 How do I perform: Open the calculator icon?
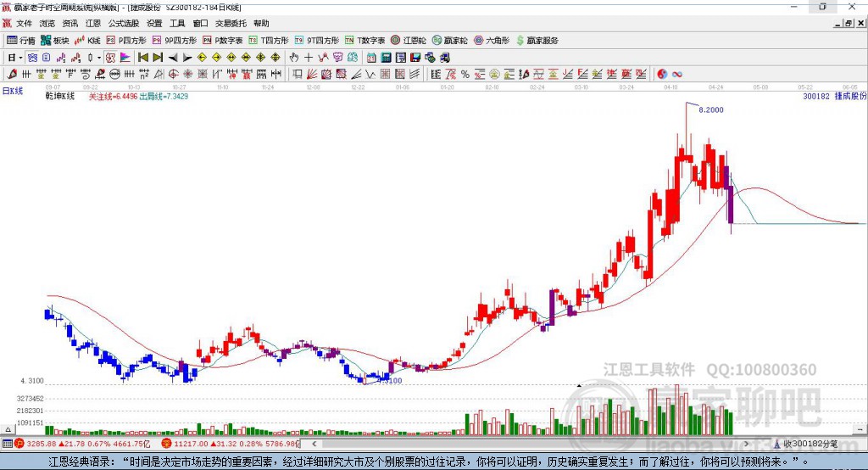pyautogui.click(x=386, y=58)
